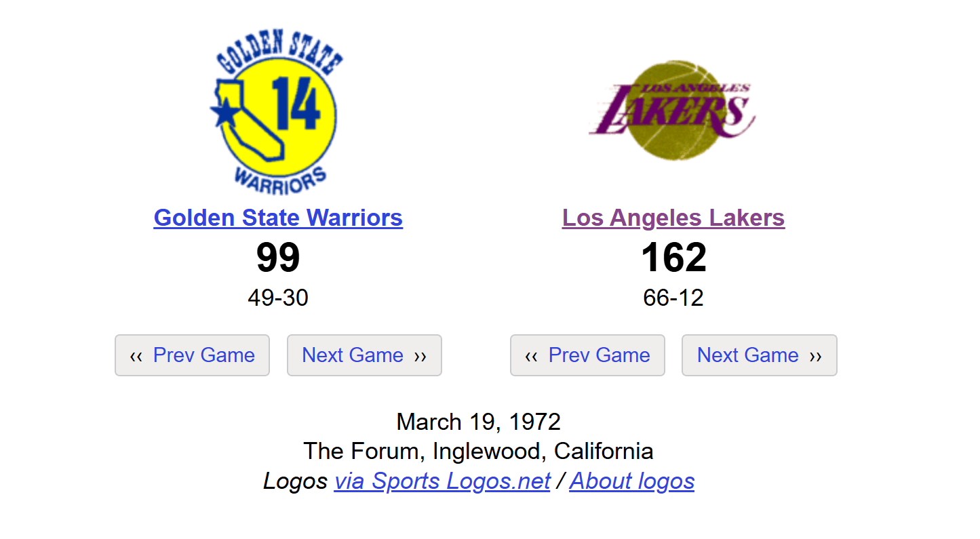Click the italic Logos label
This screenshot has width=980, height=539.
click(295, 481)
